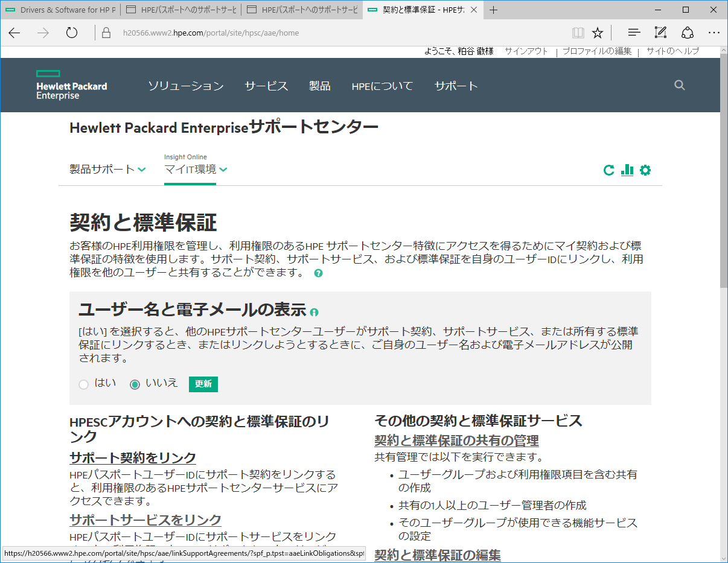Click the Hewlett Packard Enterprise logo
The width and height of the screenshot is (728, 563).
71,85
